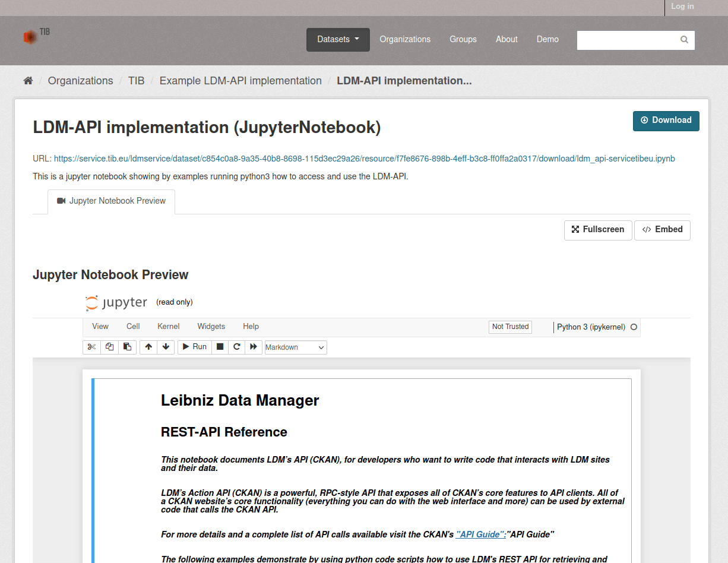
Task: Click the Jupyter logo
Action: click(x=116, y=303)
